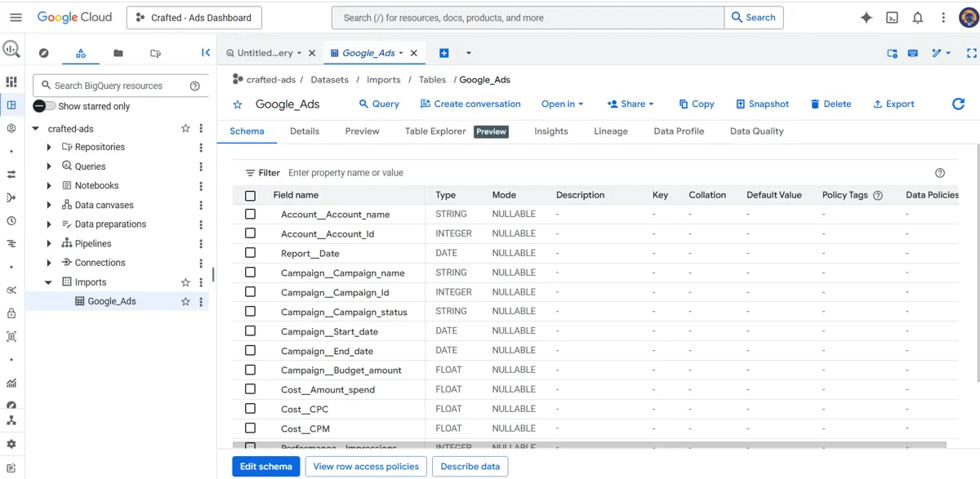The width and height of the screenshot is (980, 479).
Task: Collapse the Explorer side panel
Action: click(x=205, y=52)
